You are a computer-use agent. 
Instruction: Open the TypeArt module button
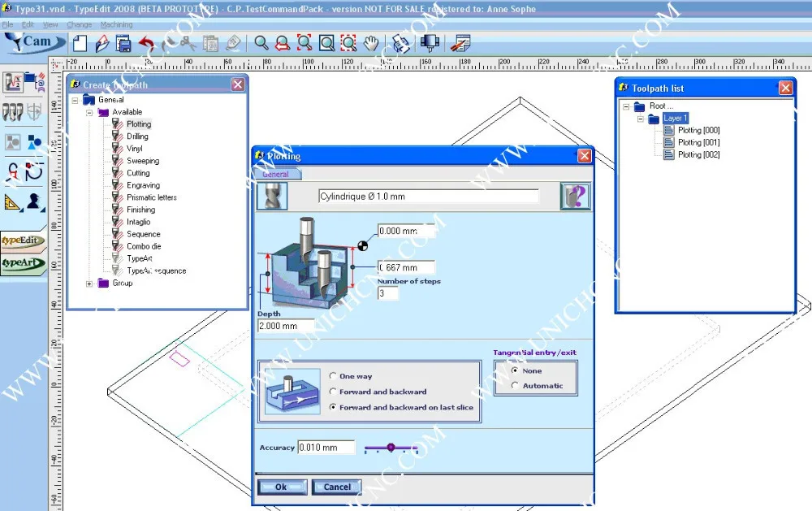[x=23, y=262]
